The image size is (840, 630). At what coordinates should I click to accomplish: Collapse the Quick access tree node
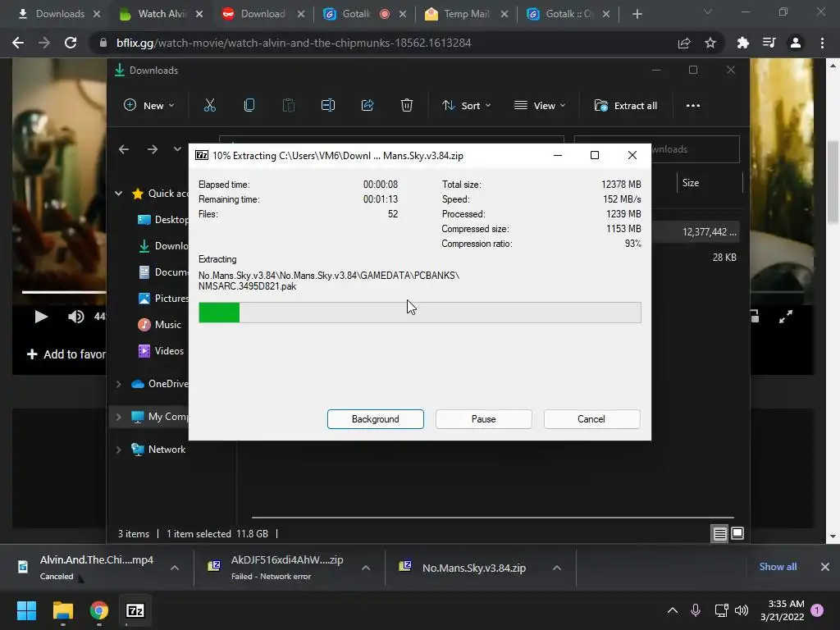click(x=118, y=194)
